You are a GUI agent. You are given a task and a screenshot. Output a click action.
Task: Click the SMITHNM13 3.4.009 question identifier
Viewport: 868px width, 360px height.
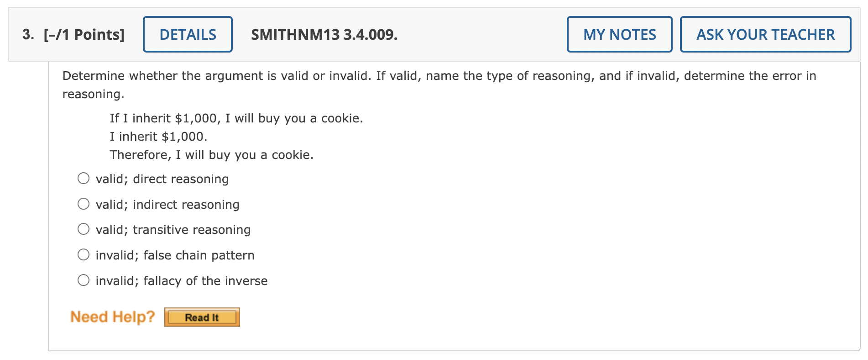click(x=324, y=34)
